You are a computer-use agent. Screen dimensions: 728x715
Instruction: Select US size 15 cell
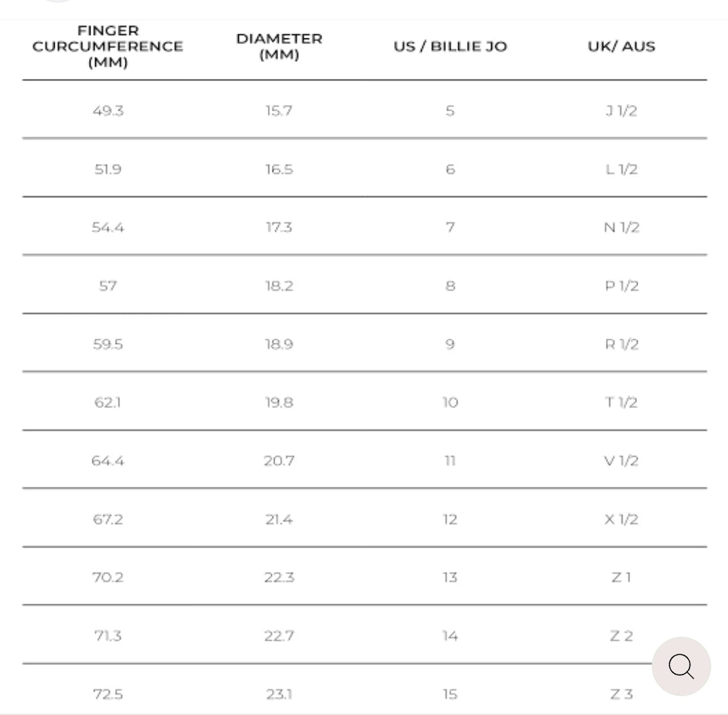450,694
